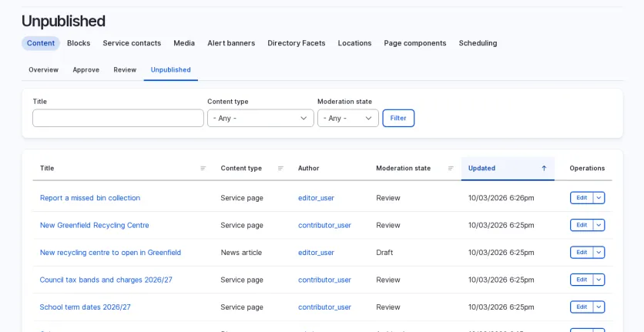Expand operations for Council tax bands row
The width and height of the screenshot is (644, 332).
pos(599,280)
